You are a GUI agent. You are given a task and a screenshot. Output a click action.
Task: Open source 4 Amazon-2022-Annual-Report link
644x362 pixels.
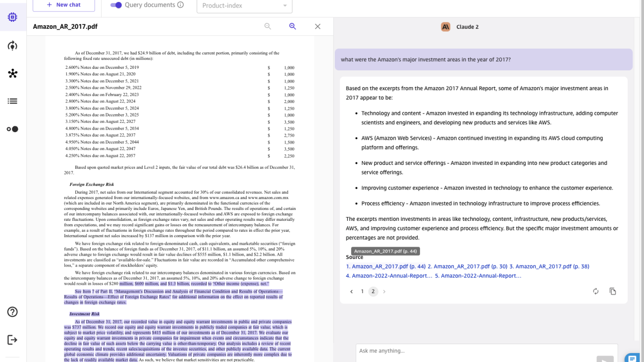point(389,276)
